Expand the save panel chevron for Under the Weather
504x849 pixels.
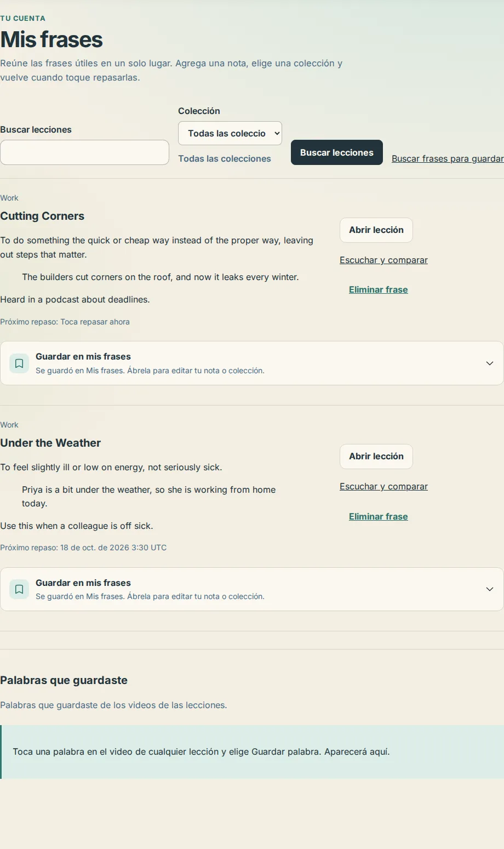pos(490,589)
